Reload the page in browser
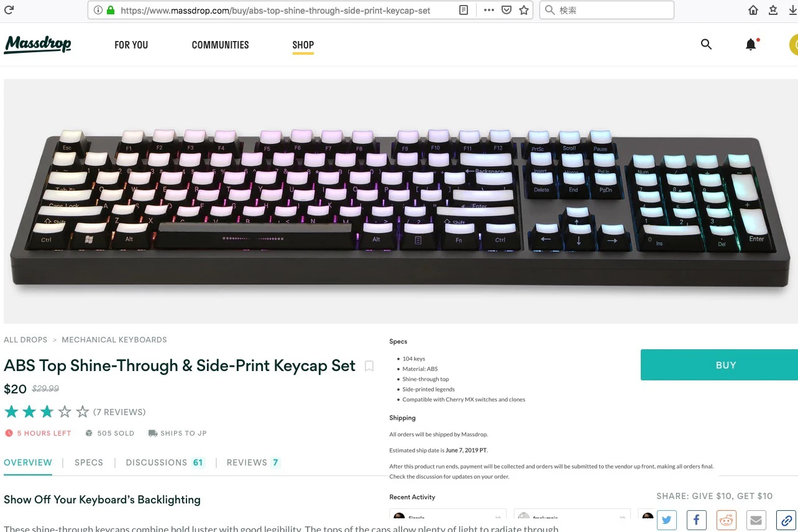This screenshot has height=532, width=798. tap(9, 10)
